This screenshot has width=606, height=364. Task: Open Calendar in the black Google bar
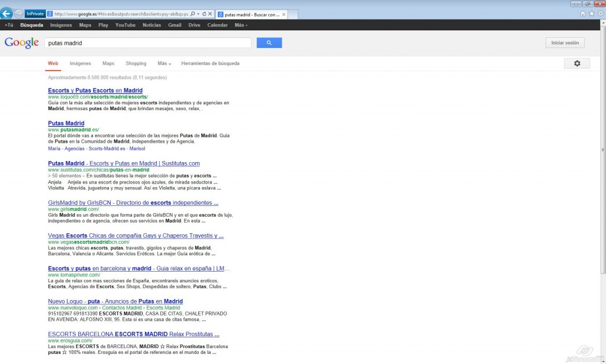coord(217,25)
